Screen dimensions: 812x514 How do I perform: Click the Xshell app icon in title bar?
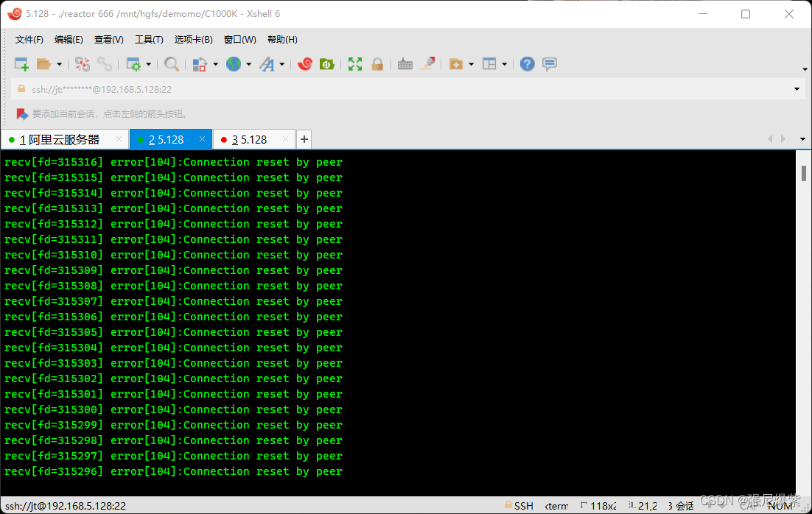tap(15, 14)
